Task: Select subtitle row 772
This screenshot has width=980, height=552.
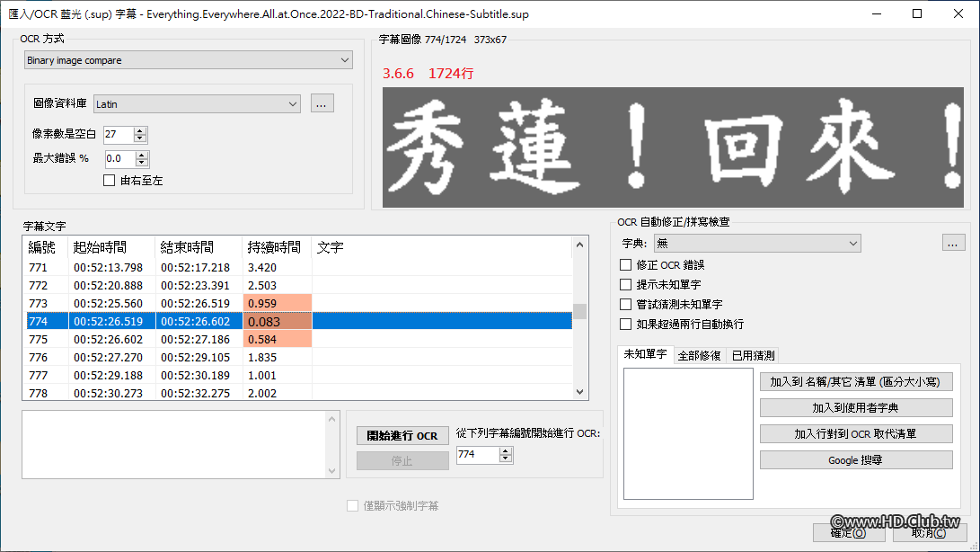Action: coord(297,285)
